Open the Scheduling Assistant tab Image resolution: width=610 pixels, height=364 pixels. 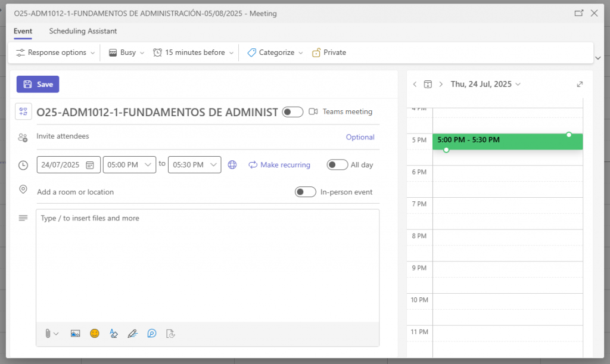83,31
